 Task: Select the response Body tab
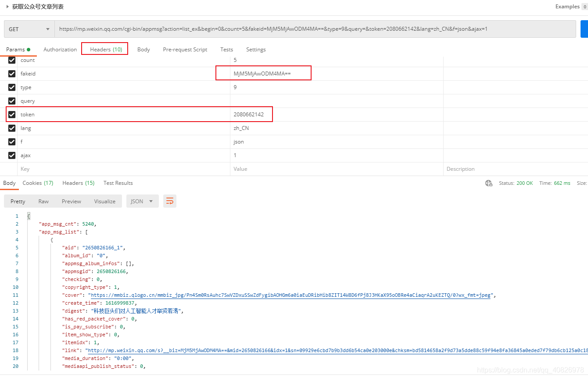[x=9, y=183]
